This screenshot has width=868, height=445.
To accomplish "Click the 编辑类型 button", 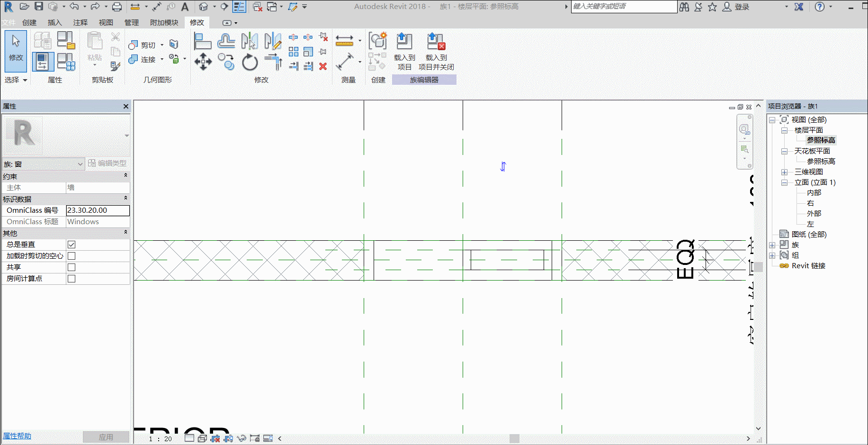I will pos(107,163).
